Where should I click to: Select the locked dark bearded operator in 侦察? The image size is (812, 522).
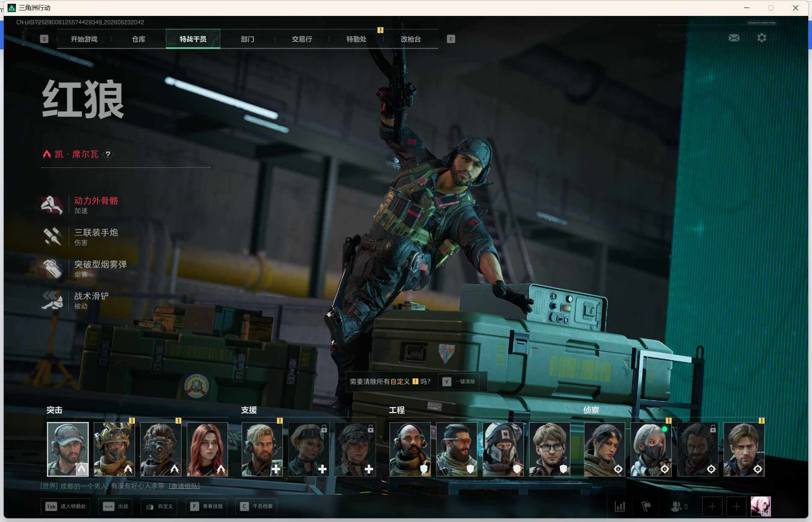click(x=698, y=449)
